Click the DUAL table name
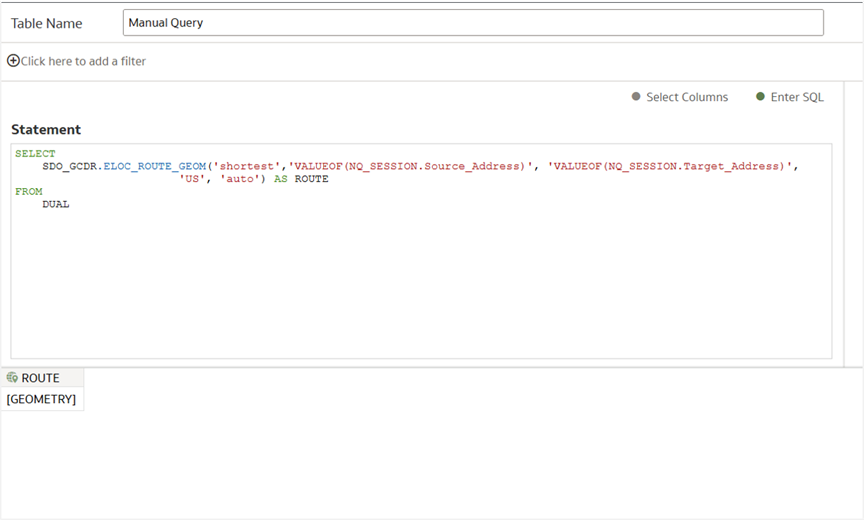864x520 pixels. (56, 204)
